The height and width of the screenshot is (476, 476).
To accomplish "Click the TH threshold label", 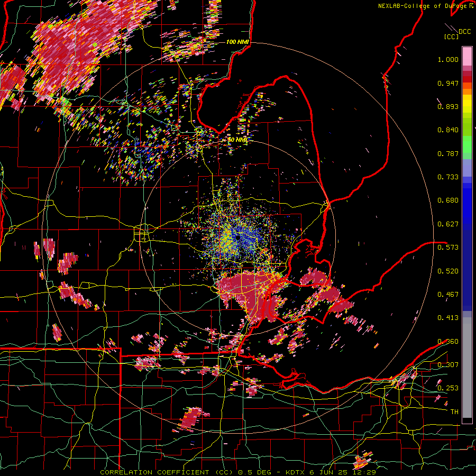I will click(454, 412).
